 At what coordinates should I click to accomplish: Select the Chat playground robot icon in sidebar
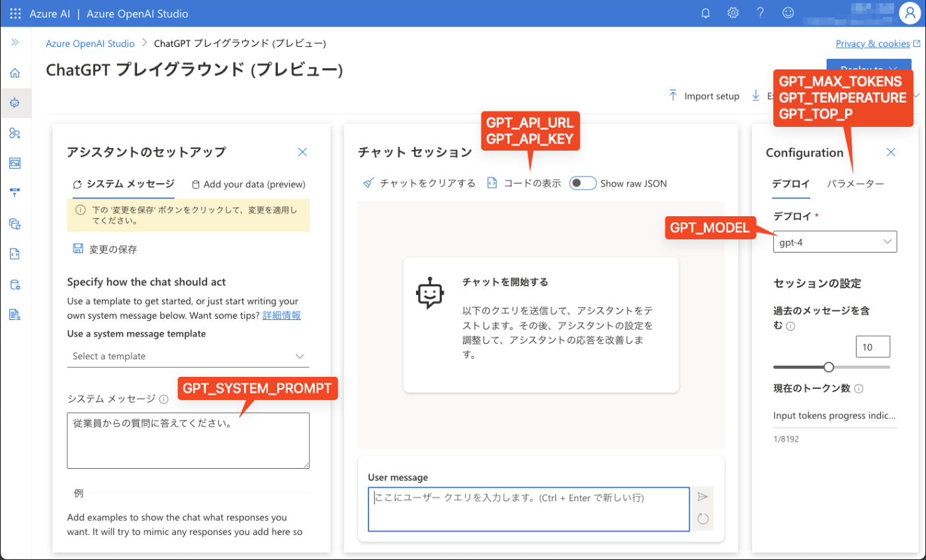(x=15, y=102)
